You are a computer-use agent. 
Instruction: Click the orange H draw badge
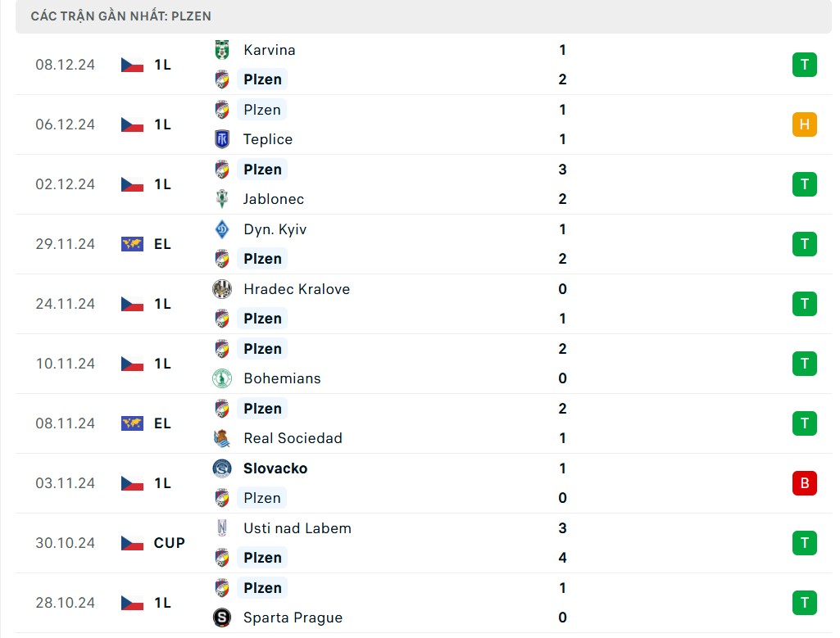tap(804, 124)
